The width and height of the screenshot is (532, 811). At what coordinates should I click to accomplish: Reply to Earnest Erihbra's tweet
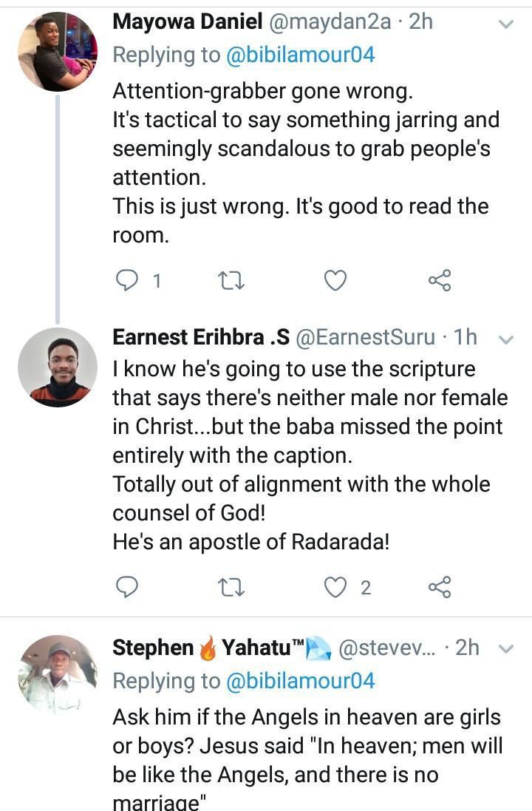tap(128, 588)
